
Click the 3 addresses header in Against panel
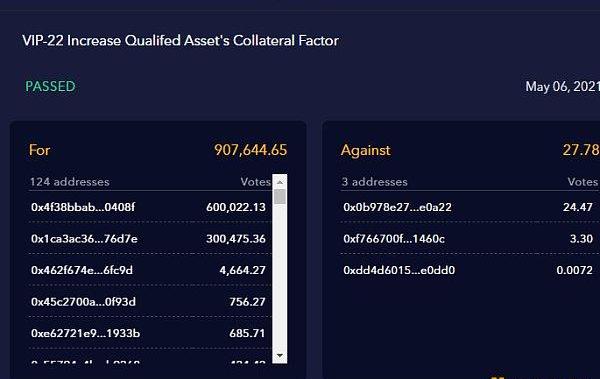[x=374, y=181]
